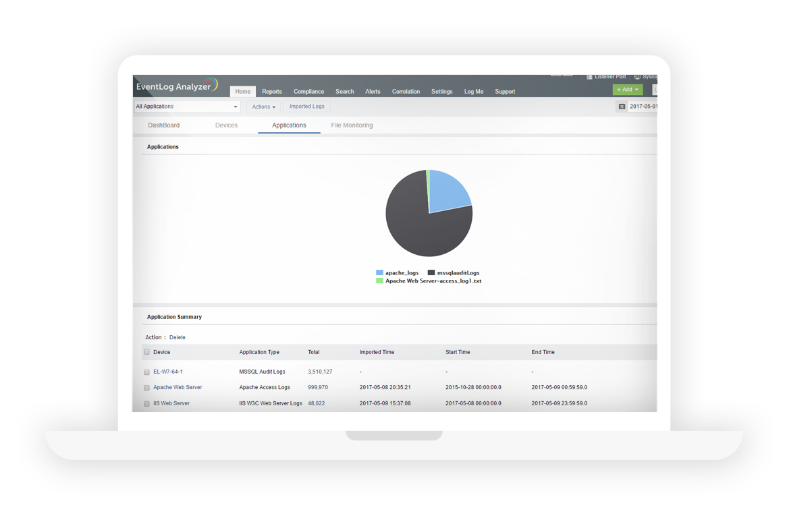Open the Log Me menu
The image size is (812, 526).
[474, 92]
